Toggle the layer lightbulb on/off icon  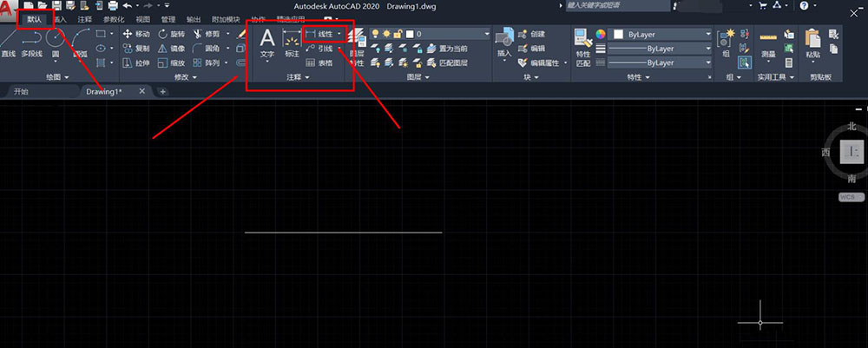pyautogui.click(x=375, y=34)
